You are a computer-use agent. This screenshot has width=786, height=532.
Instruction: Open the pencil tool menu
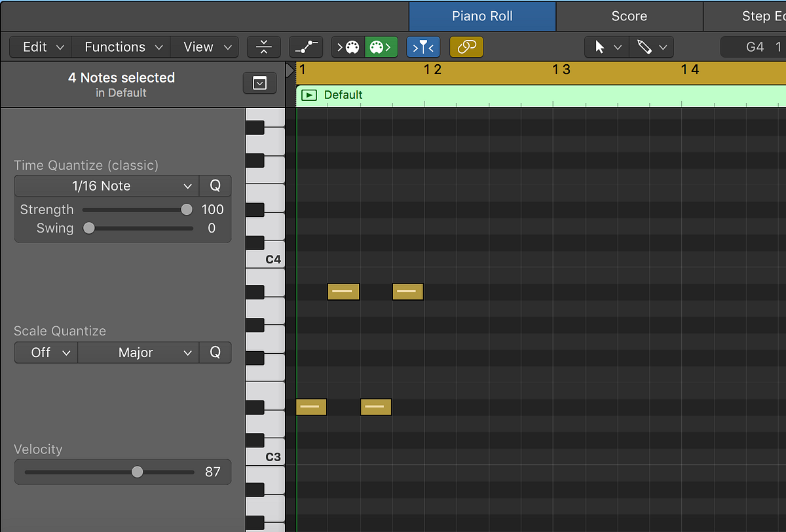point(652,47)
